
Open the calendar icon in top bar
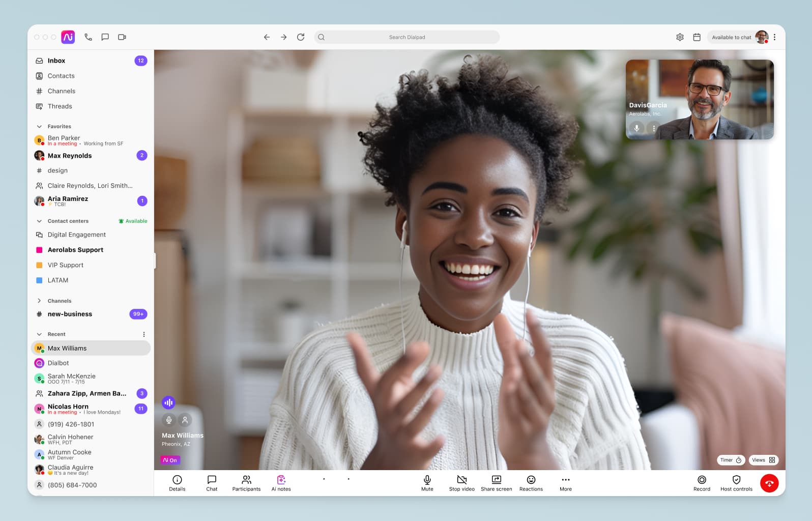pos(697,37)
